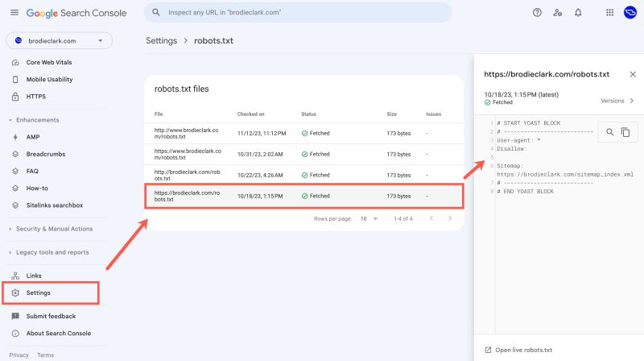
Task: Click Fetched status of 10/22/23 row
Action: tap(316, 175)
